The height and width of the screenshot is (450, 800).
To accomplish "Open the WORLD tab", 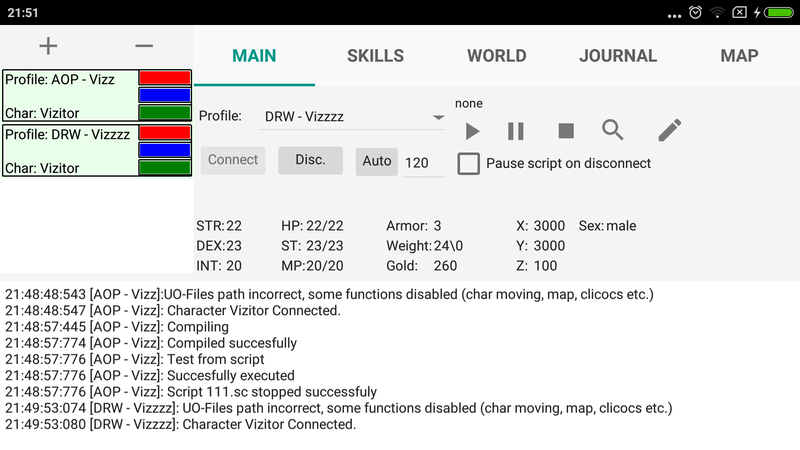I will tap(496, 56).
